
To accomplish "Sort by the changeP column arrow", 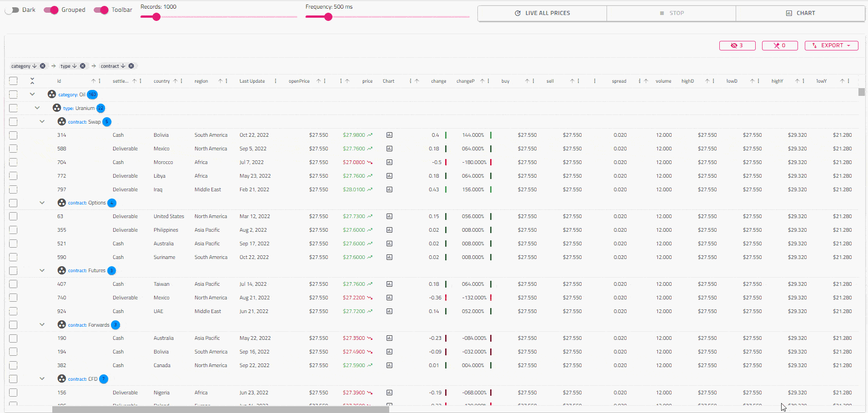I will tap(482, 81).
